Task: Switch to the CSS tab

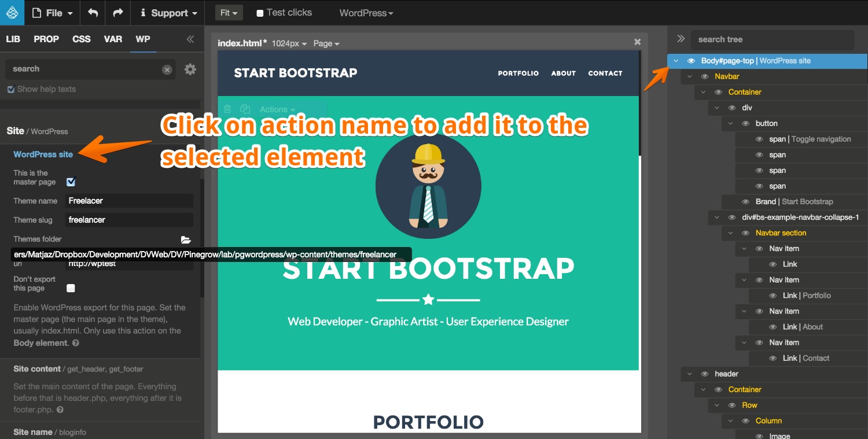Action: point(82,39)
